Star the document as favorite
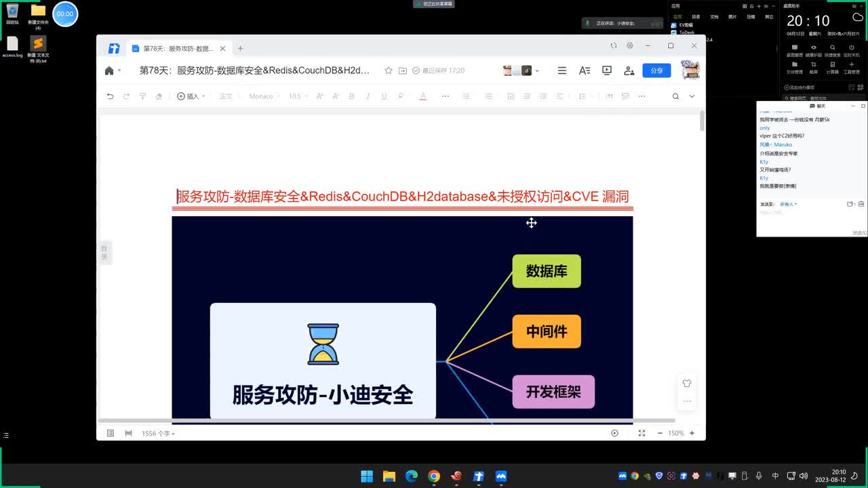Image resolution: width=868 pixels, height=488 pixels. tap(389, 70)
